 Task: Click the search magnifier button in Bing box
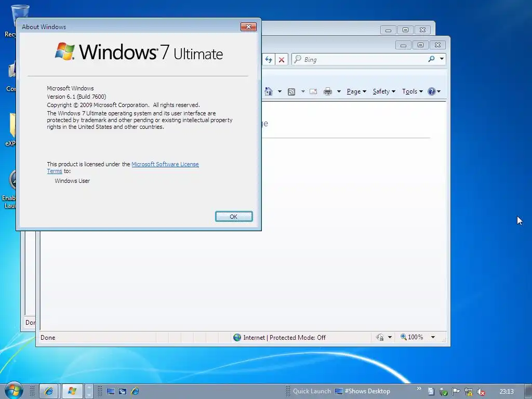431,59
